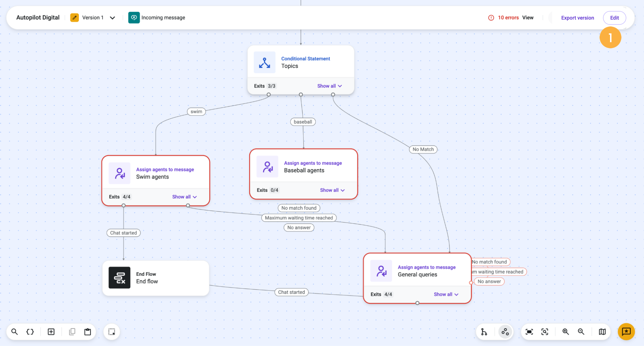
Task: Expand Show all on Baseball agents node
Action: pyautogui.click(x=332, y=190)
